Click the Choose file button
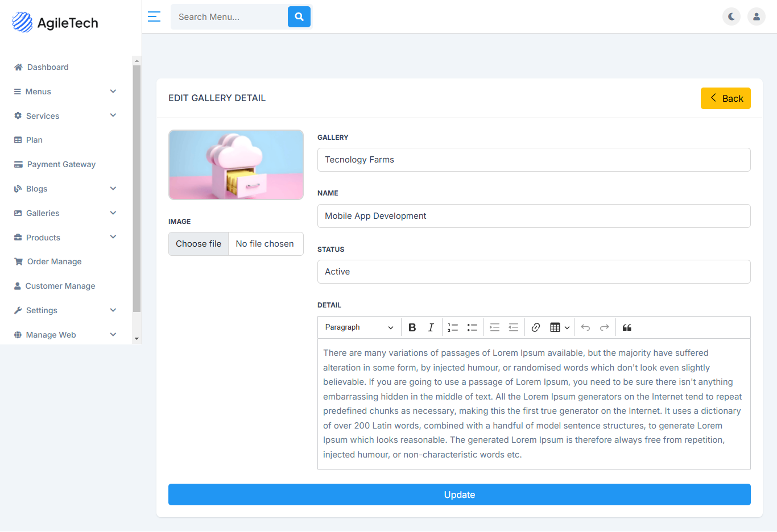Screen dimensions: 777x532 pyautogui.click(x=199, y=244)
